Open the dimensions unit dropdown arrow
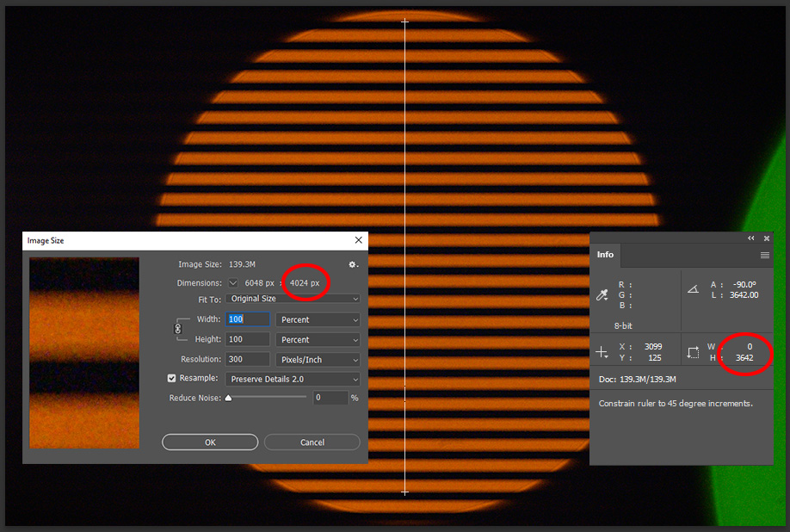The height and width of the screenshot is (532, 790). coord(232,282)
